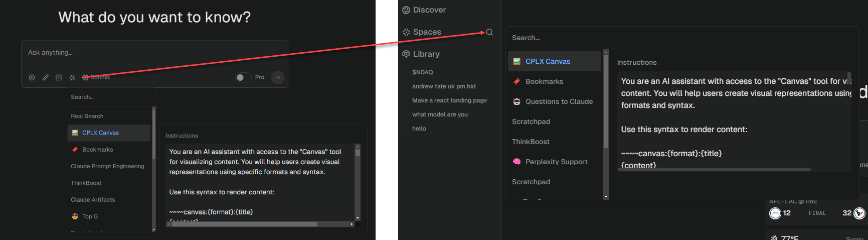Select CPLX Canvas in the left dropdown list

pyautogui.click(x=109, y=133)
